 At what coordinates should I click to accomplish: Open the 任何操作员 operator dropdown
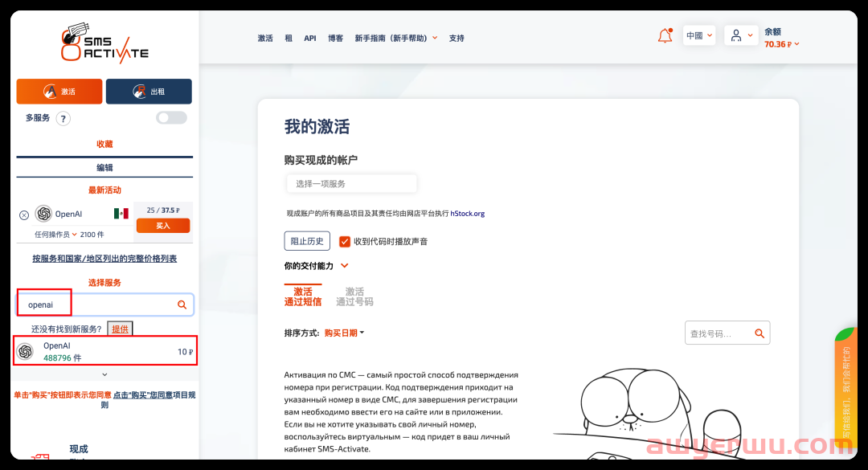pyautogui.click(x=55, y=235)
